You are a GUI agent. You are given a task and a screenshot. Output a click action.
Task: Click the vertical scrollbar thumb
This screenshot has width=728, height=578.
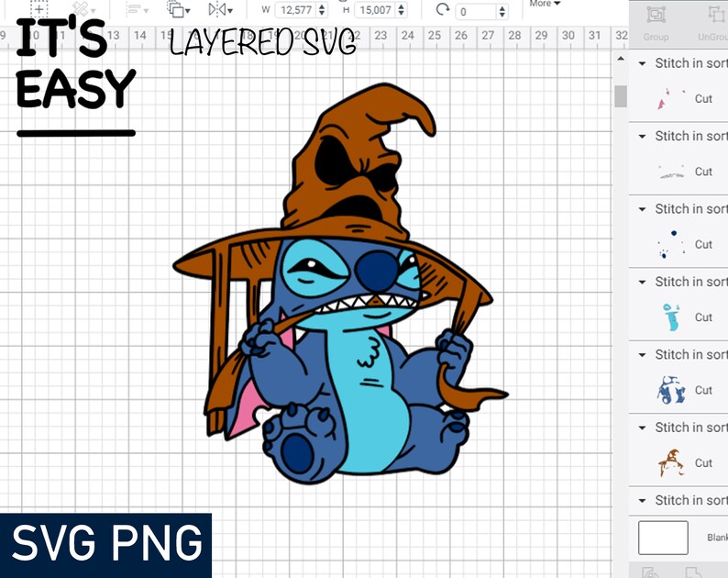(621, 96)
